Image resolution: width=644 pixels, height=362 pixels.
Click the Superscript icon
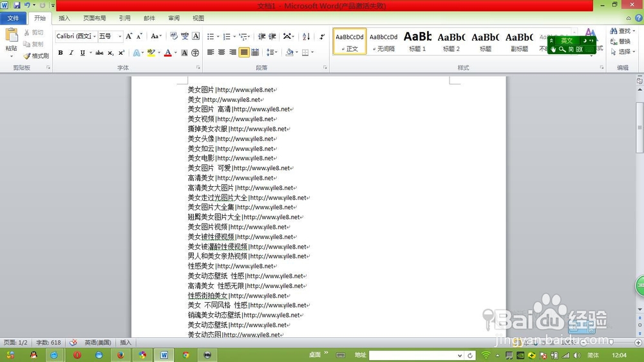pyautogui.click(x=121, y=53)
